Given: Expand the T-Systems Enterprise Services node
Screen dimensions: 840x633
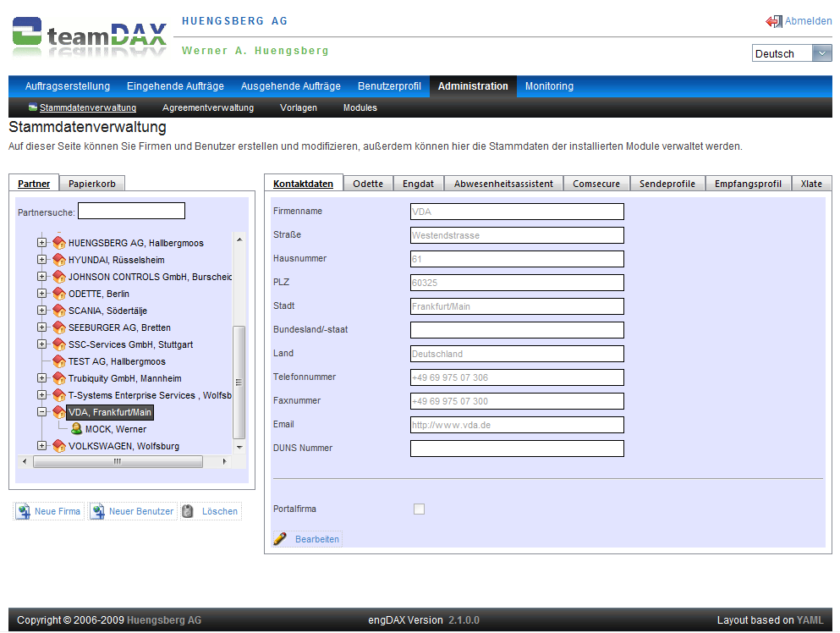Looking at the screenshot, I should 41,395.
